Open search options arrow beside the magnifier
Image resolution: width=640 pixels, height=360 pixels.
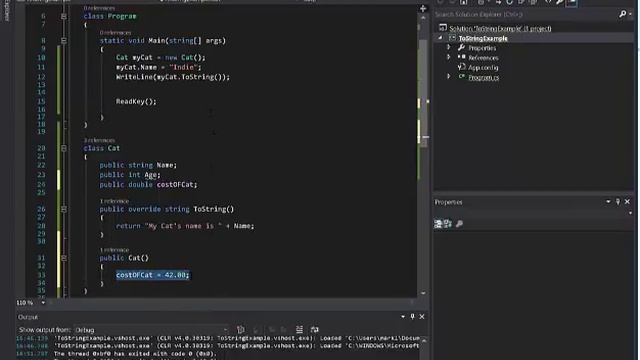631,15
